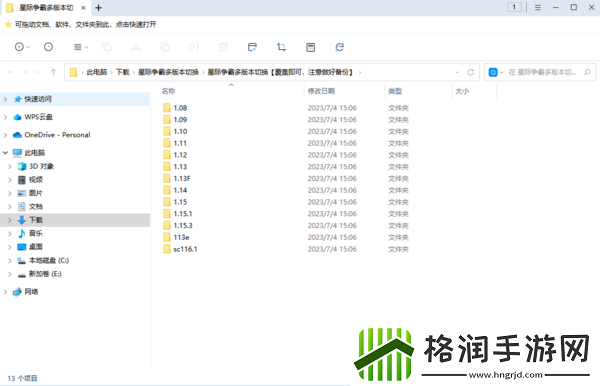The image size is (600, 386).
Task: Sort by 名称 column header
Action: click(x=168, y=91)
